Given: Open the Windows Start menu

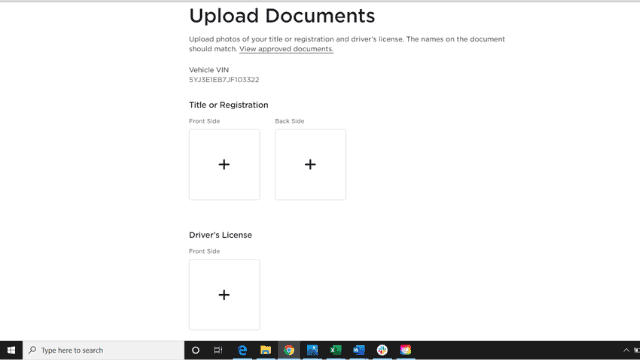Looking at the screenshot, I should (11, 350).
